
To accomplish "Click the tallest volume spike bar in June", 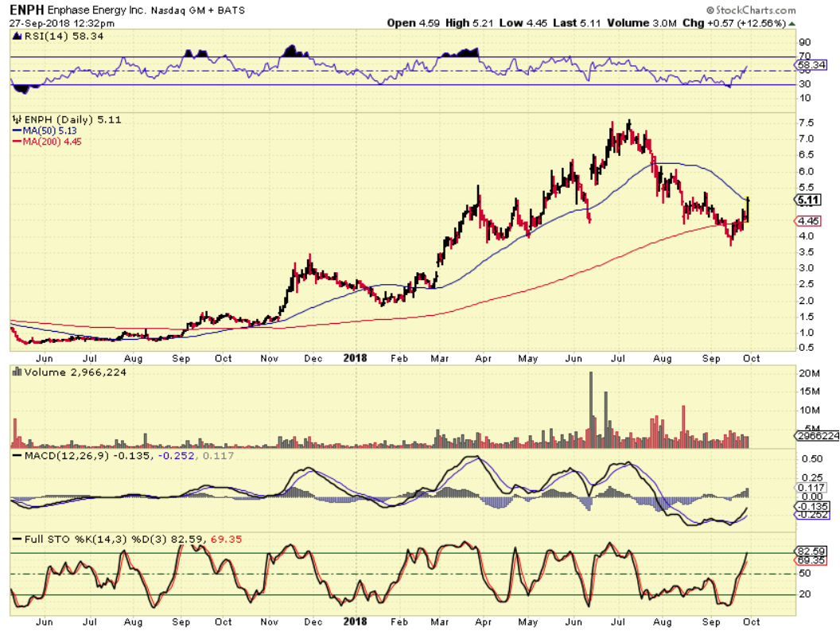I will click(x=591, y=410).
